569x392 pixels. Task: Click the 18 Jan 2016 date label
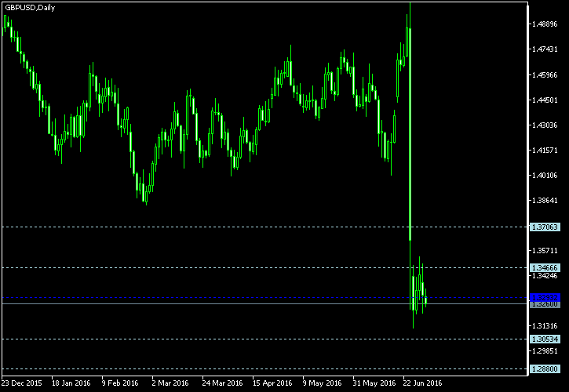click(71, 383)
